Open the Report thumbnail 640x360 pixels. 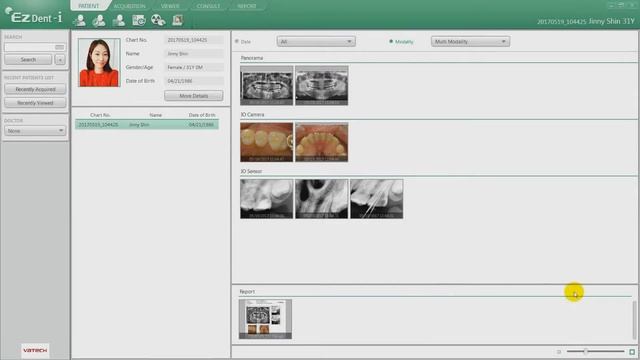pyautogui.click(x=265, y=319)
